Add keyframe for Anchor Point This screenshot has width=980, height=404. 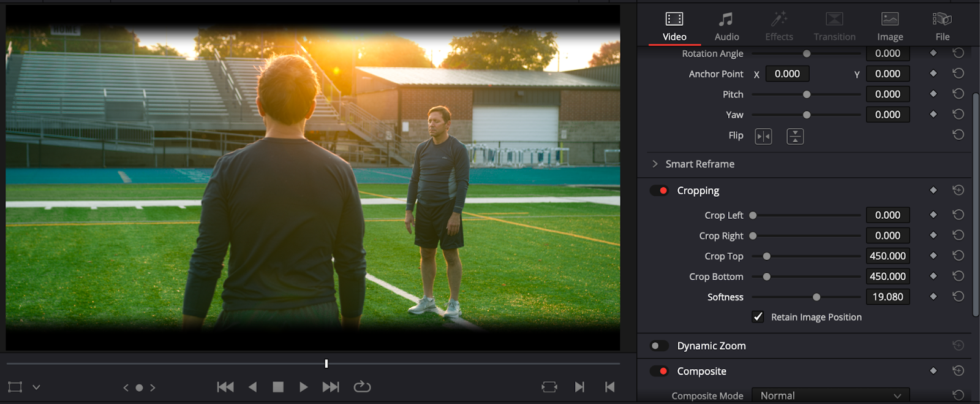tap(933, 74)
